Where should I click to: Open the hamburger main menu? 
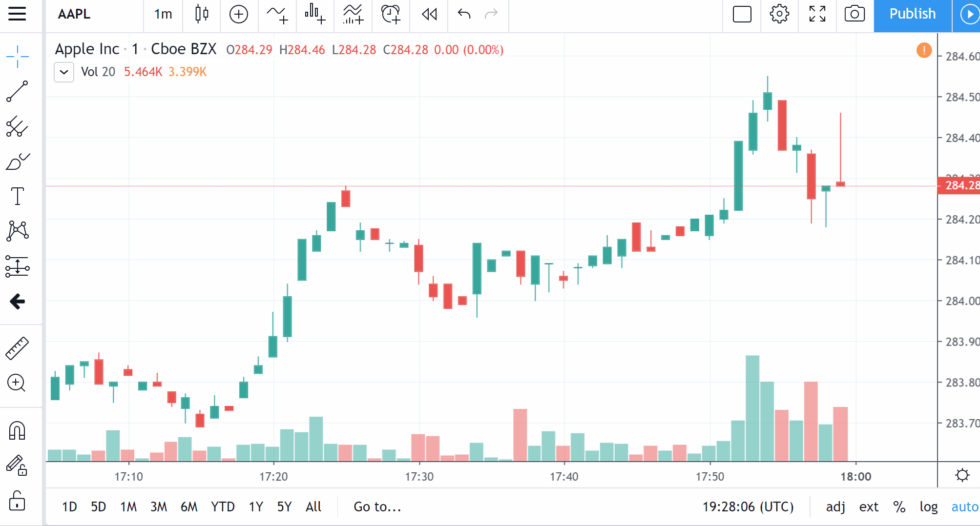(17, 15)
